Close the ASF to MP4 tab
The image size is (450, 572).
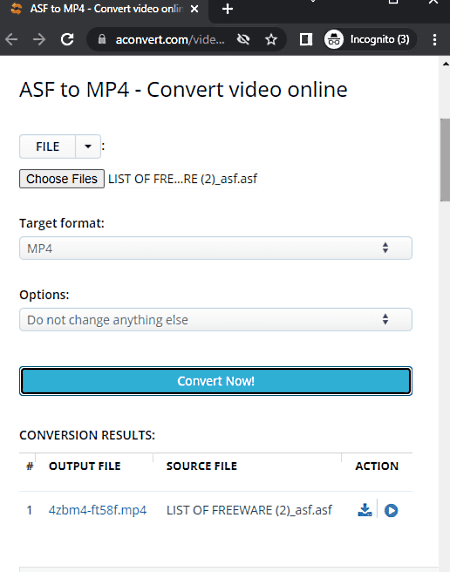click(x=195, y=9)
